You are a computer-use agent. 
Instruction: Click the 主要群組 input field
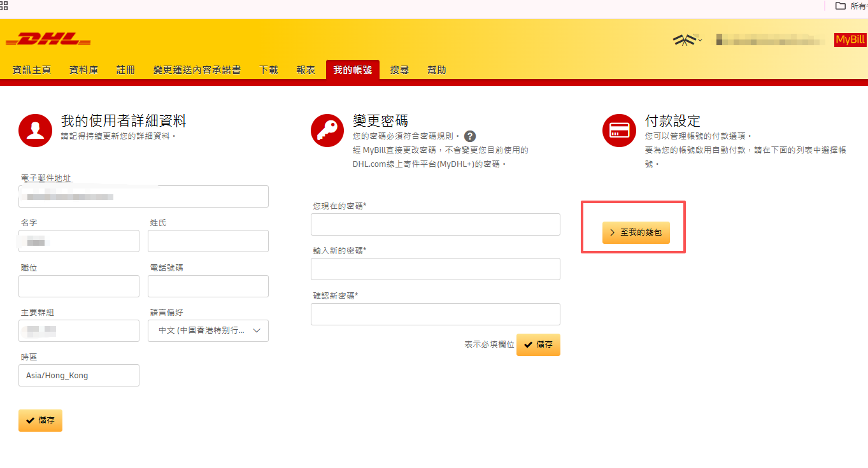click(79, 330)
